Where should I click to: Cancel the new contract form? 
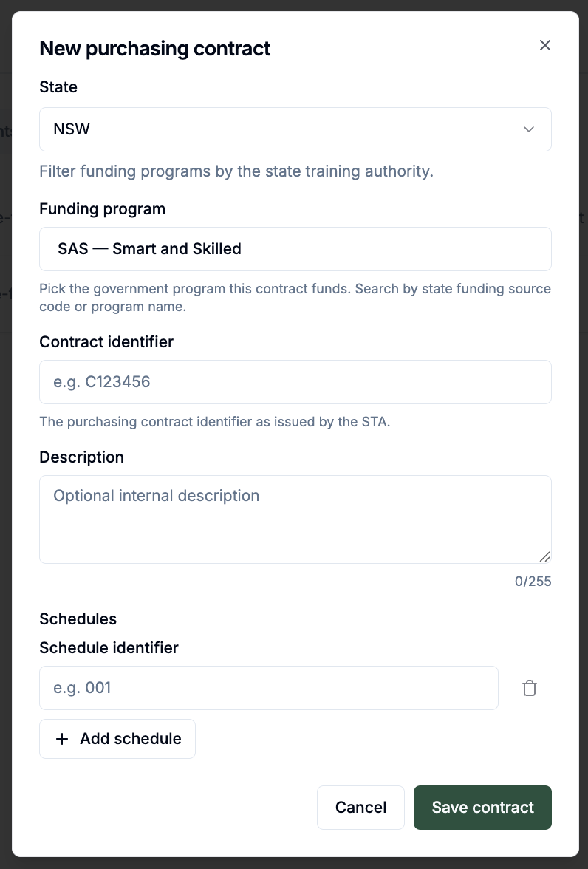pos(360,808)
